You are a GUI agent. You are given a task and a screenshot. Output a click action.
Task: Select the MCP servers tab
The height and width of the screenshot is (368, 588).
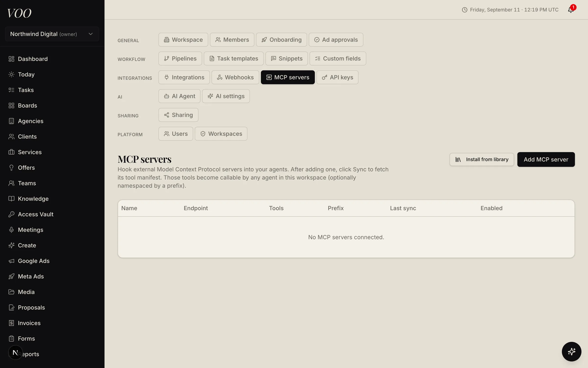(x=288, y=77)
